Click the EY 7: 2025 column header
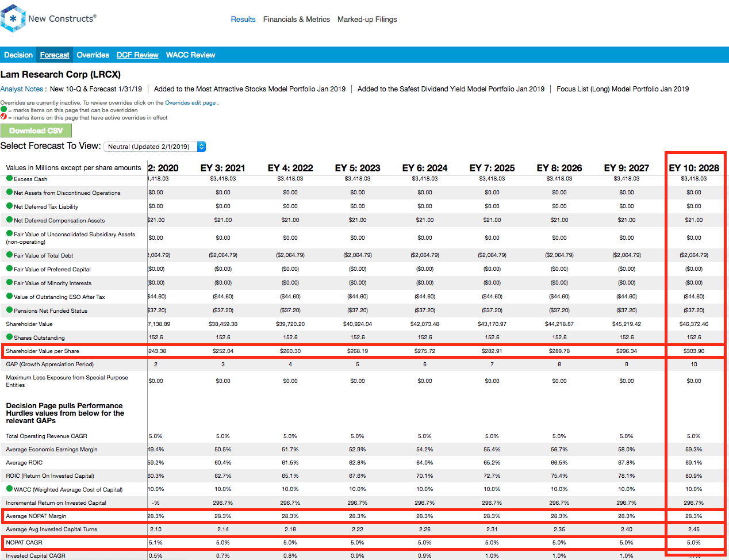 (x=492, y=168)
